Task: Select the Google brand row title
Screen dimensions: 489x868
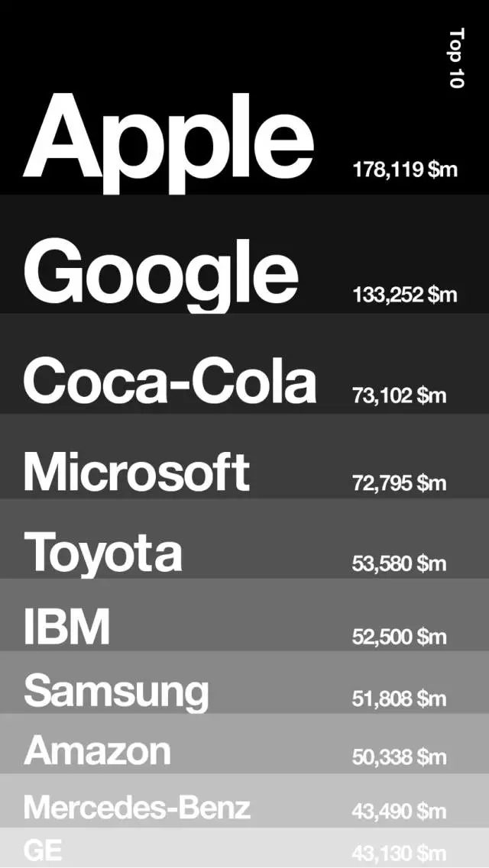Action: click(x=160, y=271)
